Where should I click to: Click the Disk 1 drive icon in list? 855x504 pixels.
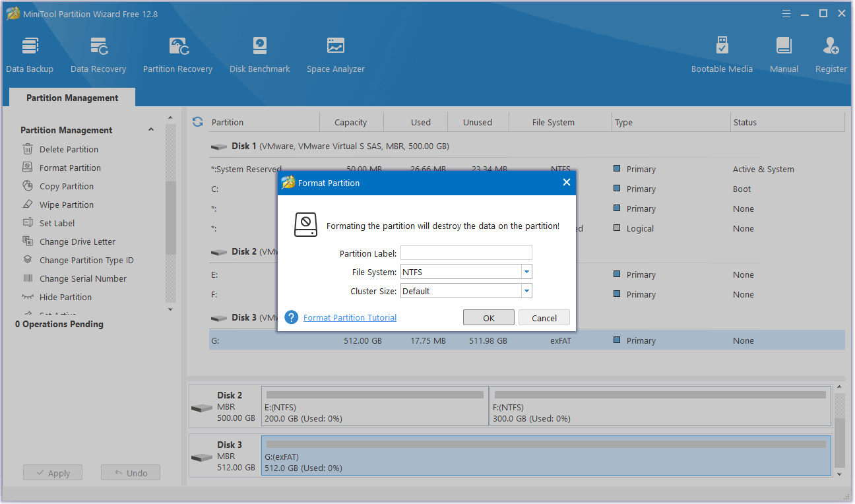[219, 146]
